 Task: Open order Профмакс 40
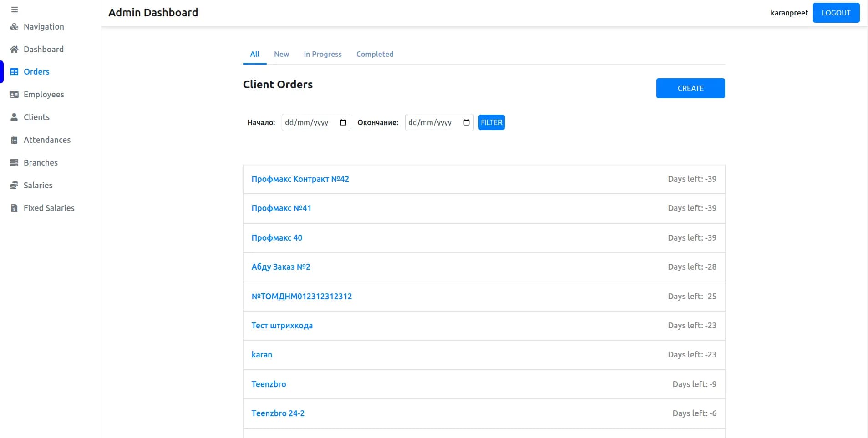pos(277,238)
